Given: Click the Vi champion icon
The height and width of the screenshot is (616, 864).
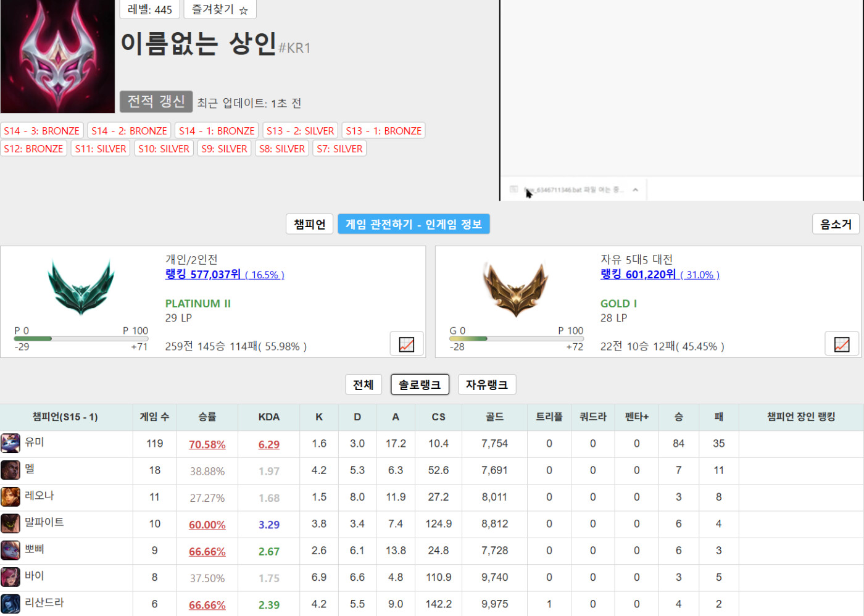Looking at the screenshot, I should pyautogui.click(x=10, y=577).
